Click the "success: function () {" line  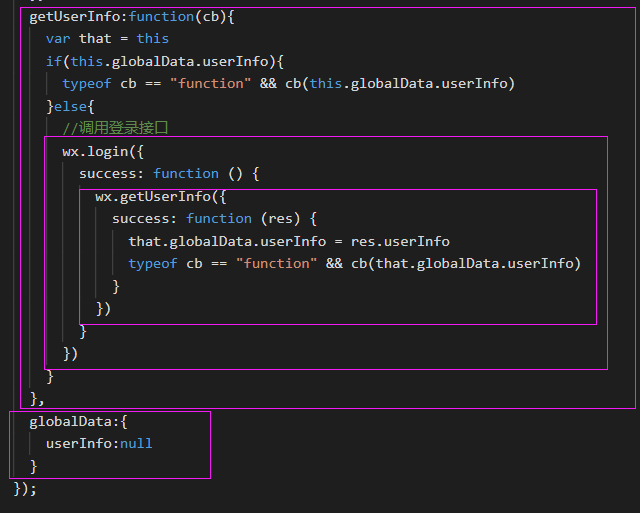click(x=169, y=174)
